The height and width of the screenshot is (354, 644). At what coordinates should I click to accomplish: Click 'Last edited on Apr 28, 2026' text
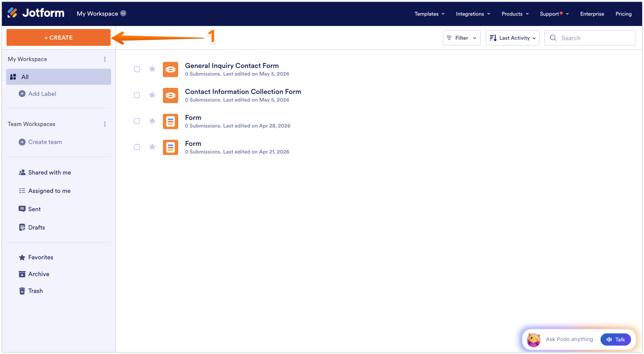pyautogui.click(x=257, y=126)
